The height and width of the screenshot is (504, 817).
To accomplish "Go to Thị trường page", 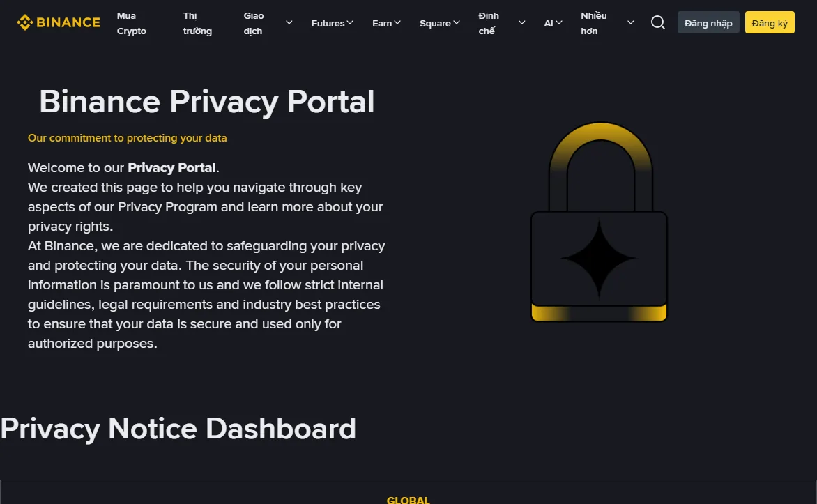I will click(197, 23).
